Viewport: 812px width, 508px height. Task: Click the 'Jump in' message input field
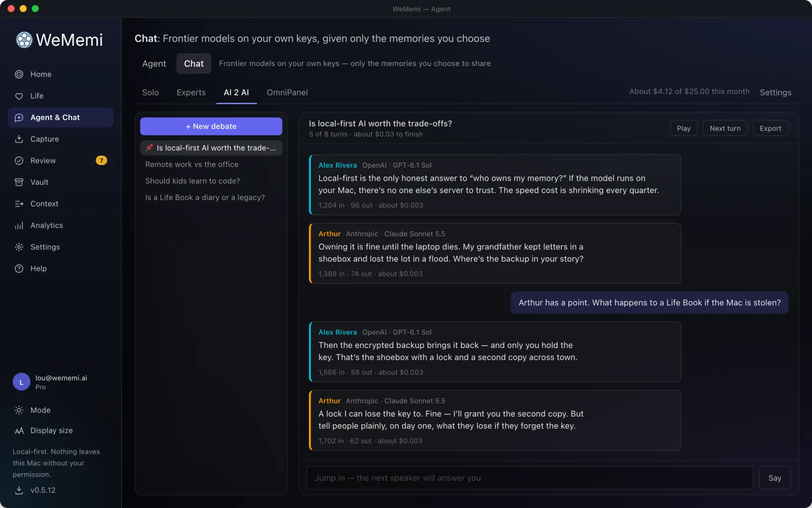click(x=530, y=478)
